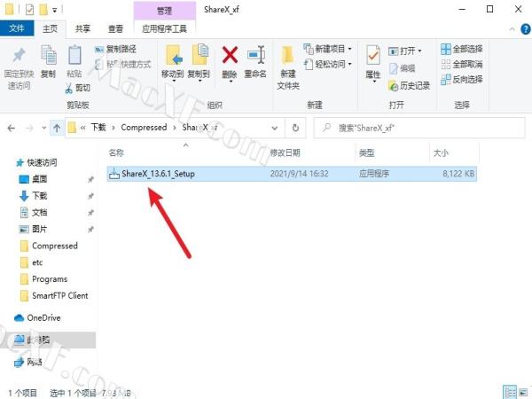Open Pictures (图片) in the sidebar
This screenshot has width=532, height=399.
pos(33,229)
